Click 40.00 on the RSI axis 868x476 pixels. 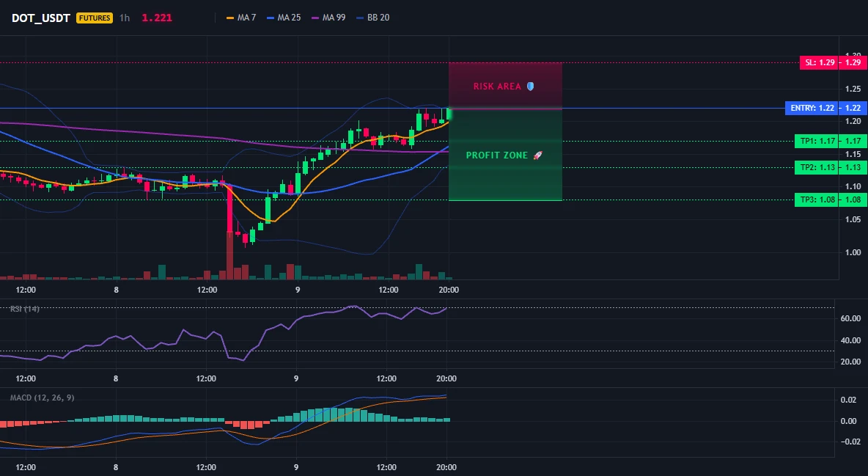pos(850,340)
